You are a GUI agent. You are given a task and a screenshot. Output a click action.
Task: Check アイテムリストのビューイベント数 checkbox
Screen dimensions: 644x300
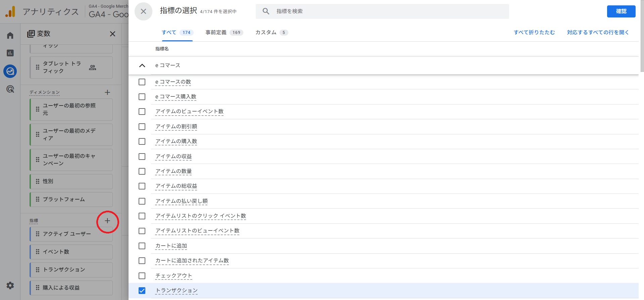click(142, 231)
